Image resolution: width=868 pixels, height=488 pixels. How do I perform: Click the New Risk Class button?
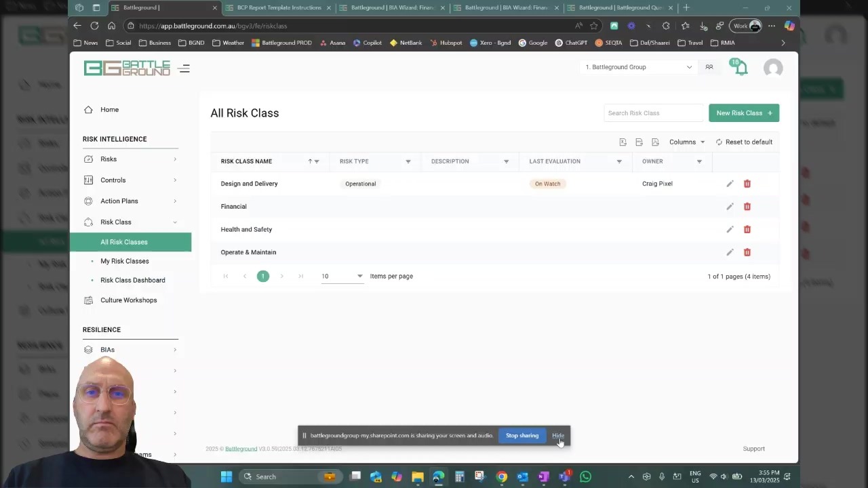point(743,113)
